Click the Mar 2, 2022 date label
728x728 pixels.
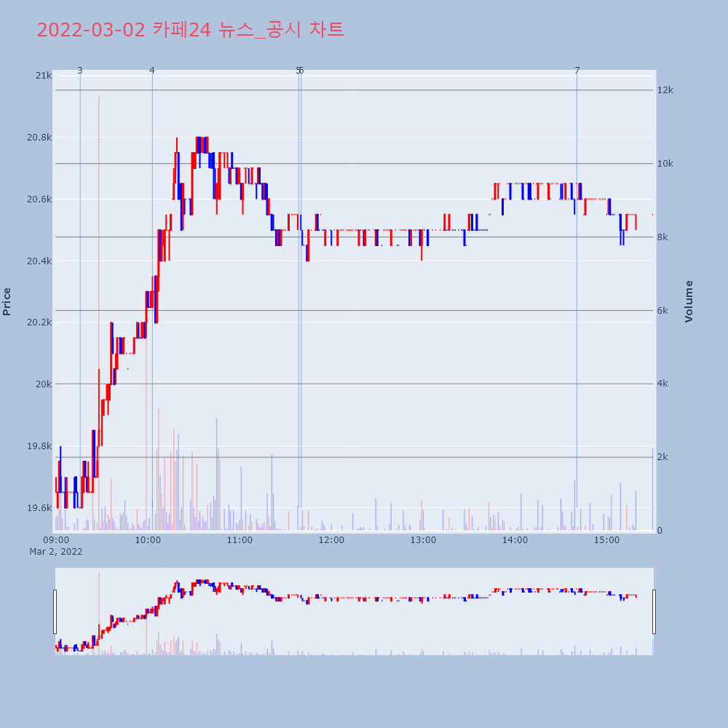[x=56, y=552]
